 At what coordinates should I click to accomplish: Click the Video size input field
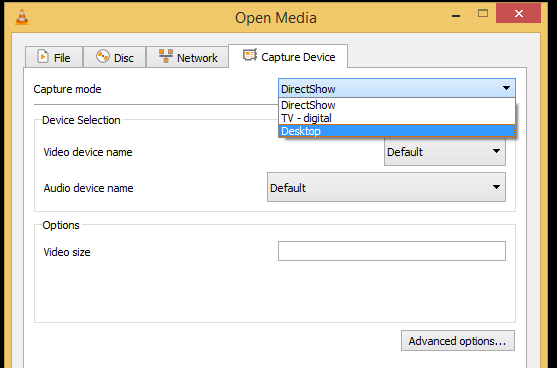[x=392, y=251]
